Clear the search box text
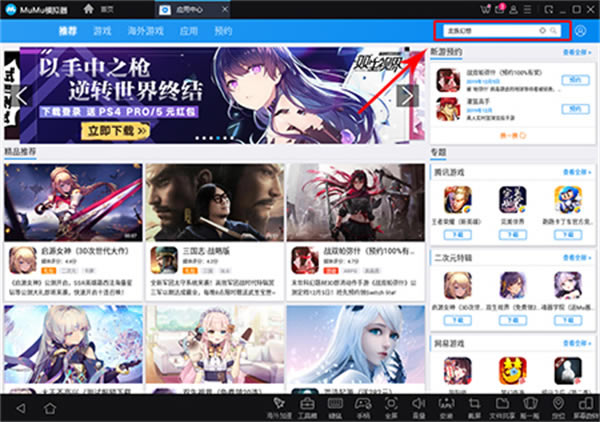The image size is (600, 422). (542, 31)
